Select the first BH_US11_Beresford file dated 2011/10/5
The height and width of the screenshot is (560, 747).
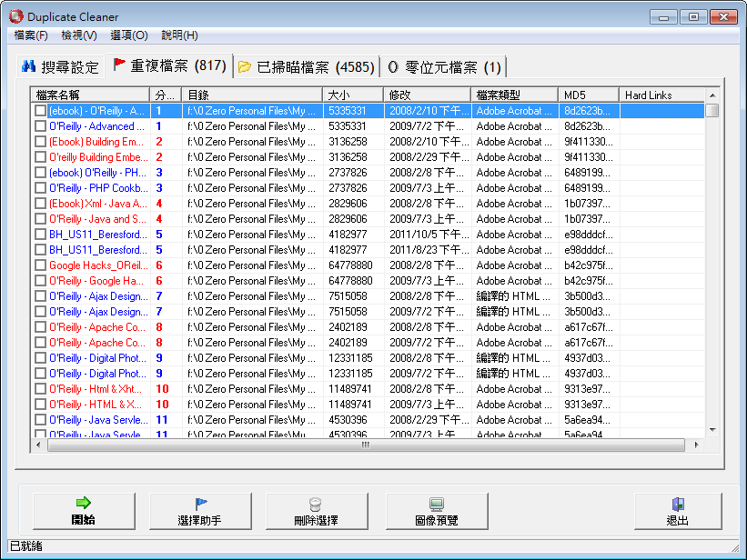pyautogui.click(x=368, y=235)
